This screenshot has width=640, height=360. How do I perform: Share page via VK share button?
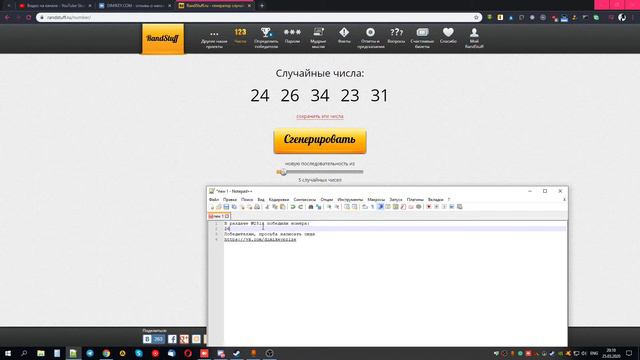[x=153, y=339]
